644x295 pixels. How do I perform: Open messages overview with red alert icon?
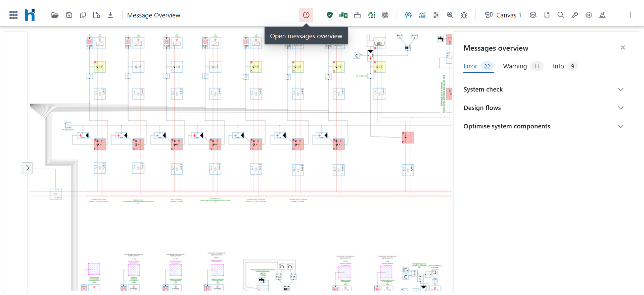point(306,15)
